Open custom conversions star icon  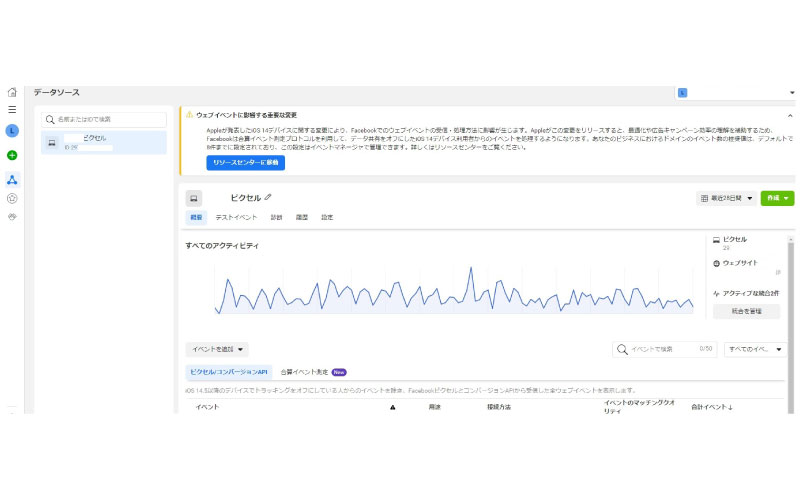pyautogui.click(x=12, y=198)
